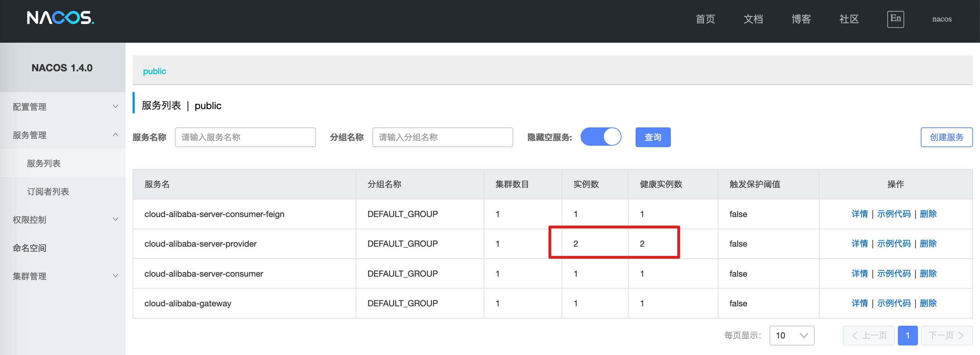Open 社区 in top navigation
980x355 pixels.
849,19
